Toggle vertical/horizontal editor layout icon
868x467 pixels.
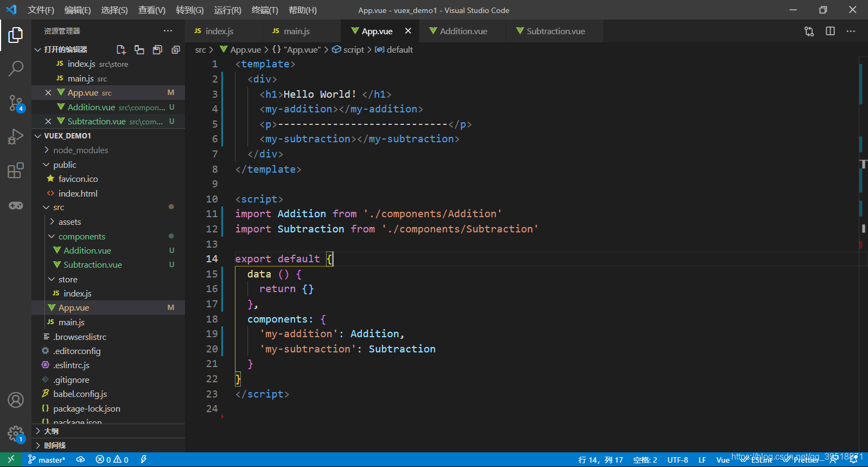click(139, 49)
